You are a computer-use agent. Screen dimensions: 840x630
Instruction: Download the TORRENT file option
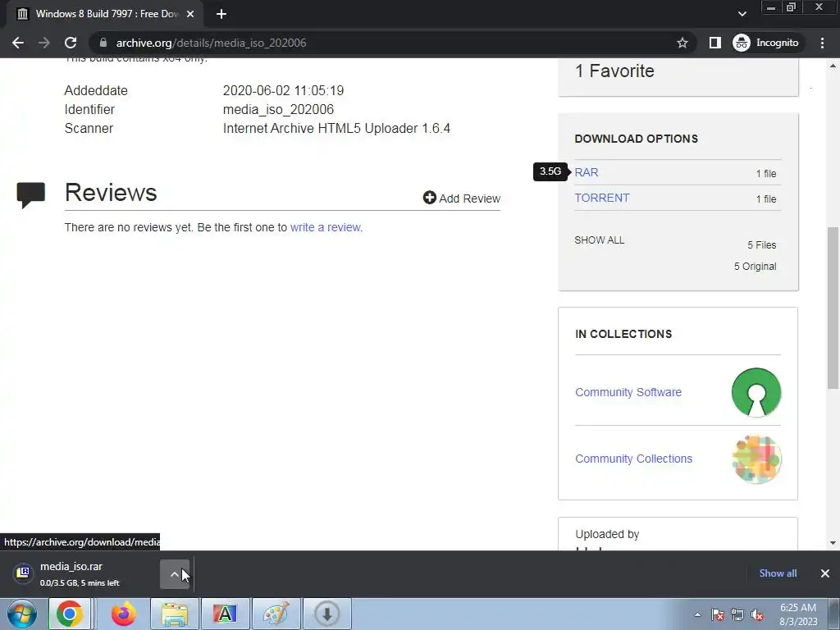[x=602, y=198]
